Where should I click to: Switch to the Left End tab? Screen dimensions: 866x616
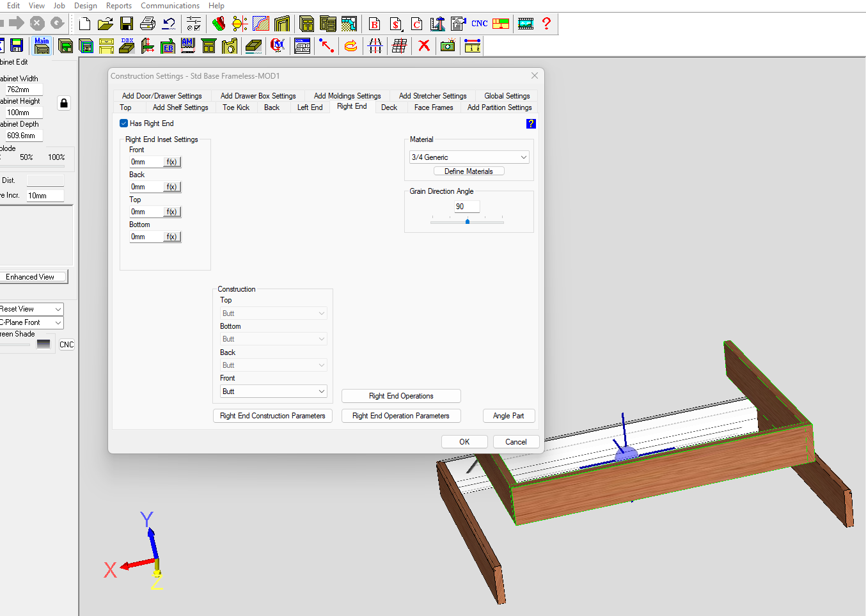point(310,107)
